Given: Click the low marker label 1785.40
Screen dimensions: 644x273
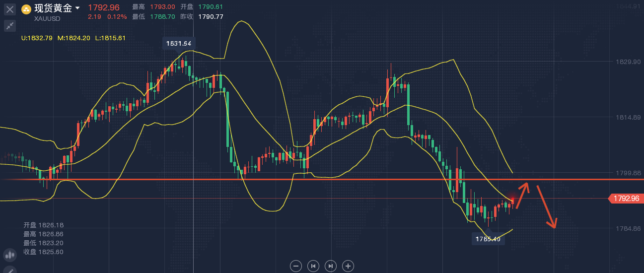Looking at the screenshot, I should (489, 239).
